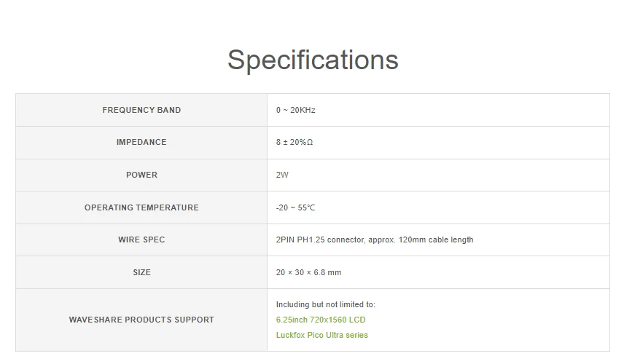624x364 pixels.
Task: Click the Specifications heading
Action: click(313, 60)
